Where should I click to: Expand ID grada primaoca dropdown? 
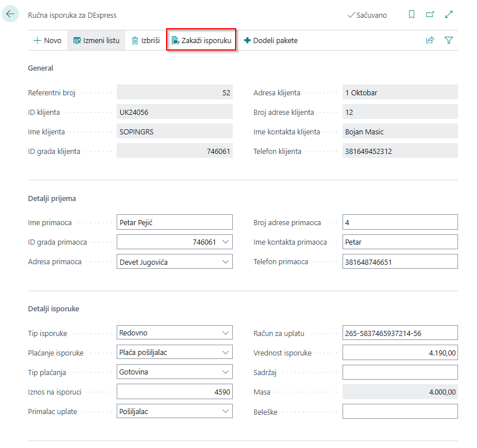pyautogui.click(x=225, y=242)
